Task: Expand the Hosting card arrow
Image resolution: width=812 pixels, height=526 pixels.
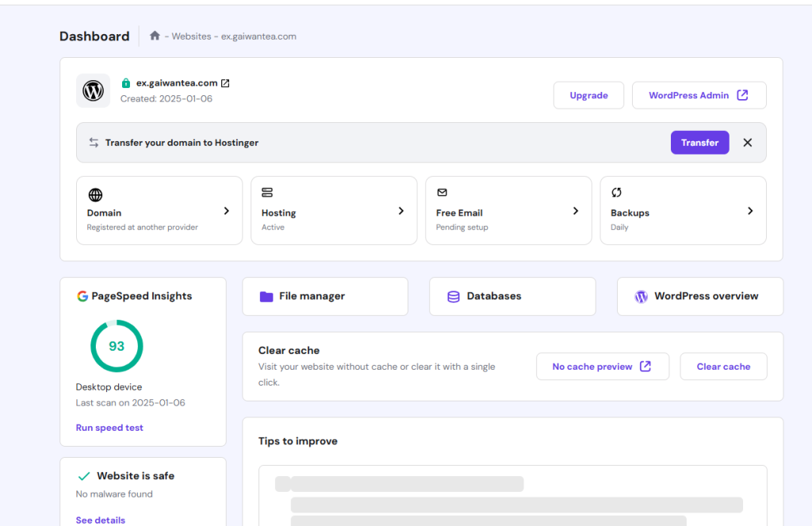Action: [400, 211]
